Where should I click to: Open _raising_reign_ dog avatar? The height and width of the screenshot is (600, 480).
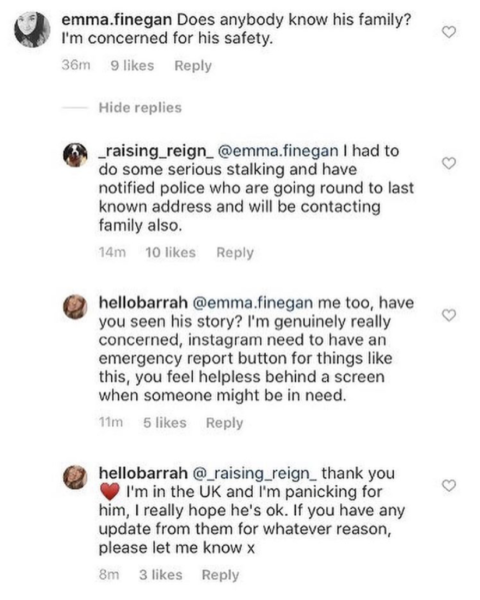(75, 155)
